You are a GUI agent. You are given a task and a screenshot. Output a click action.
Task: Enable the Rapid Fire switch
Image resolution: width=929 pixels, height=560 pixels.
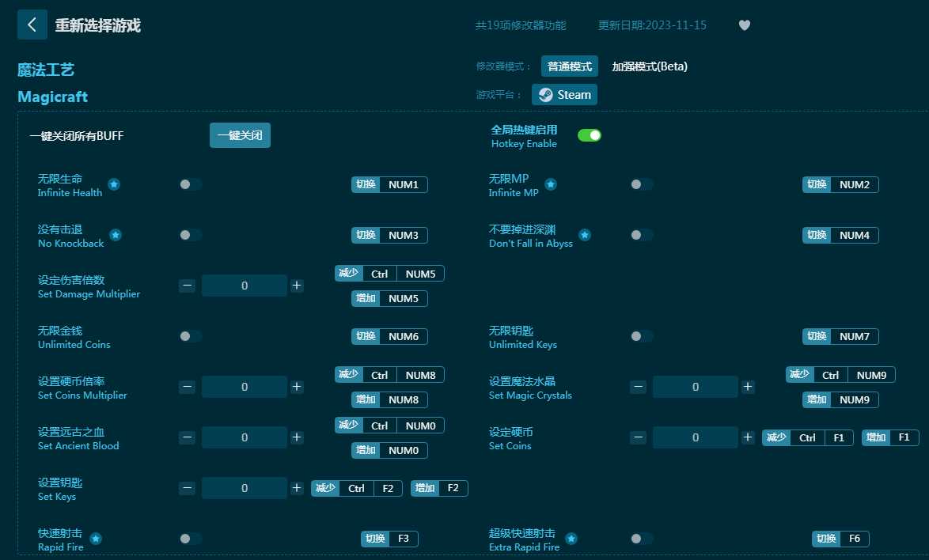coord(191,539)
